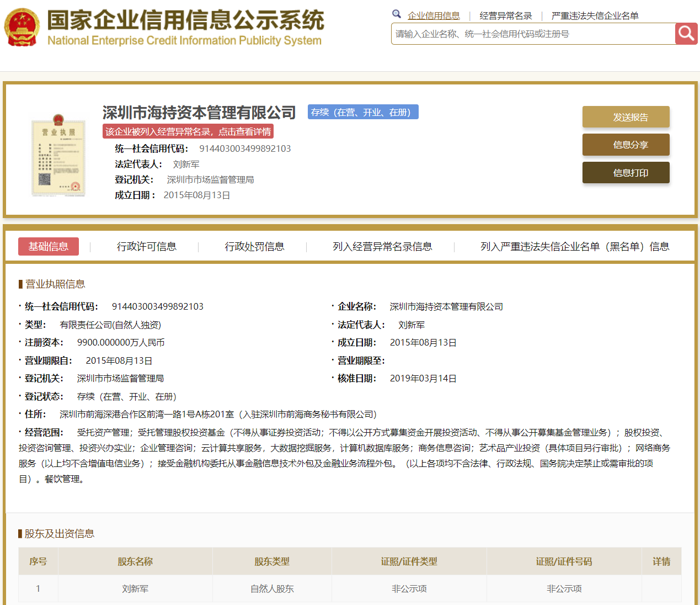Open the business license thumbnail image
The width and height of the screenshot is (700, 605).
pos(58,155)
